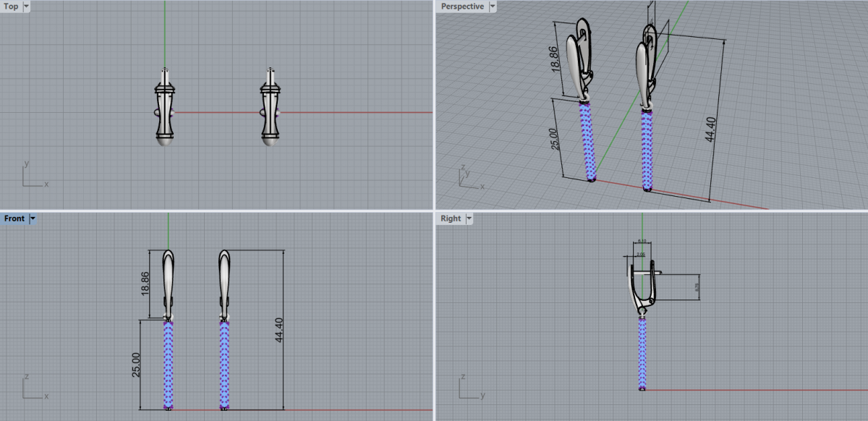Screen dimensions: 868x421
Task: Select the right beaded chain in Front view
Action: [x=224, y=365]
